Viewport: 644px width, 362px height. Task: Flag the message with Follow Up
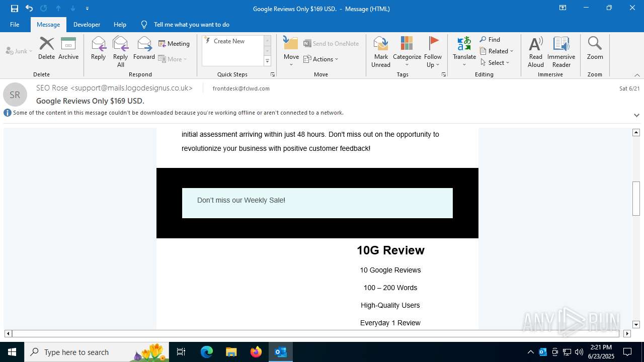click(x=433, y=51)
